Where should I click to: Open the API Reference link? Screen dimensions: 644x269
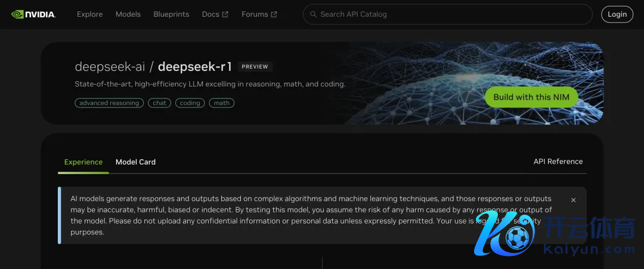tap(558, 162)
